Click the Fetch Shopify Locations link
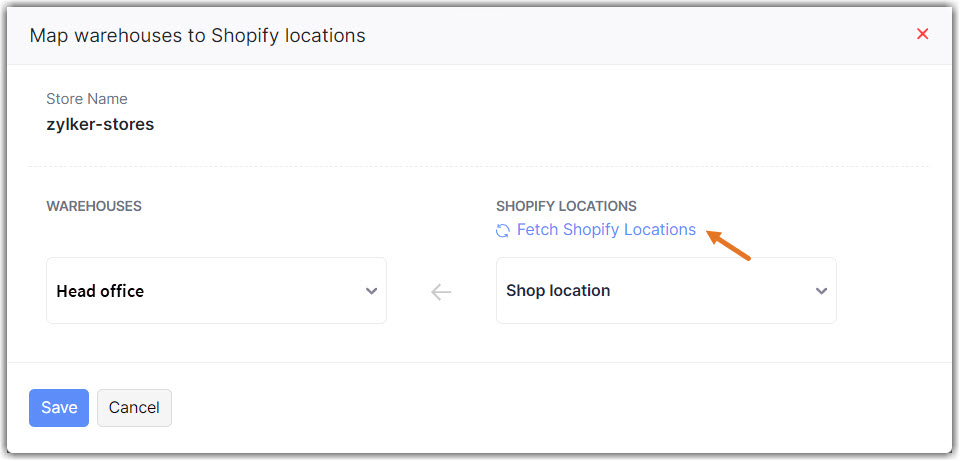The height and width of the screenshot is (461, 960). click(606, 230)
